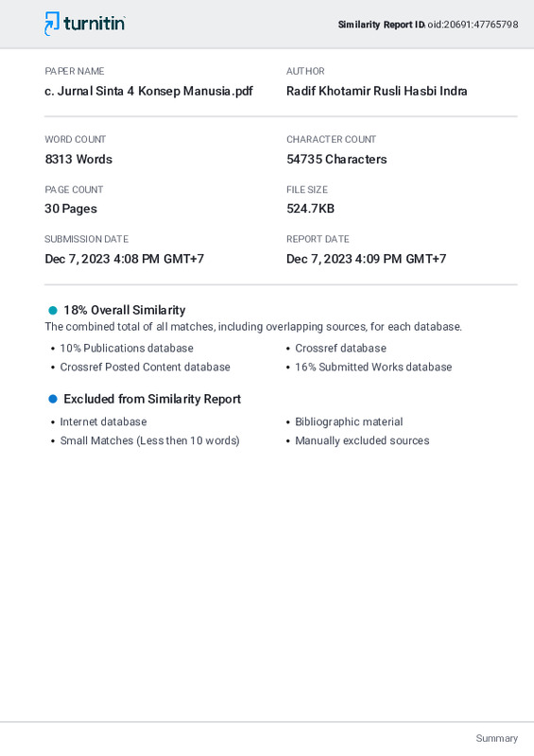Click the 18% Overall Similarity heading
Screen dimensions: 534x756
point(125,310)
